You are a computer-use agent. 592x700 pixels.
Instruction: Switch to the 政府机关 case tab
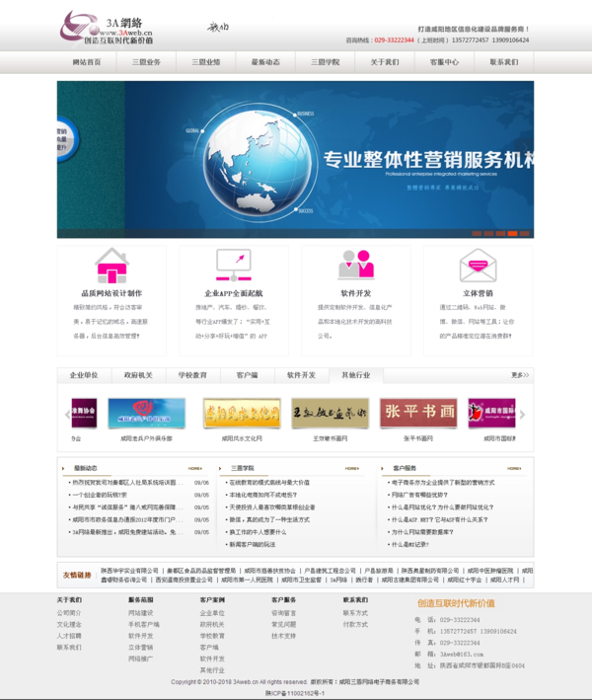138,375
